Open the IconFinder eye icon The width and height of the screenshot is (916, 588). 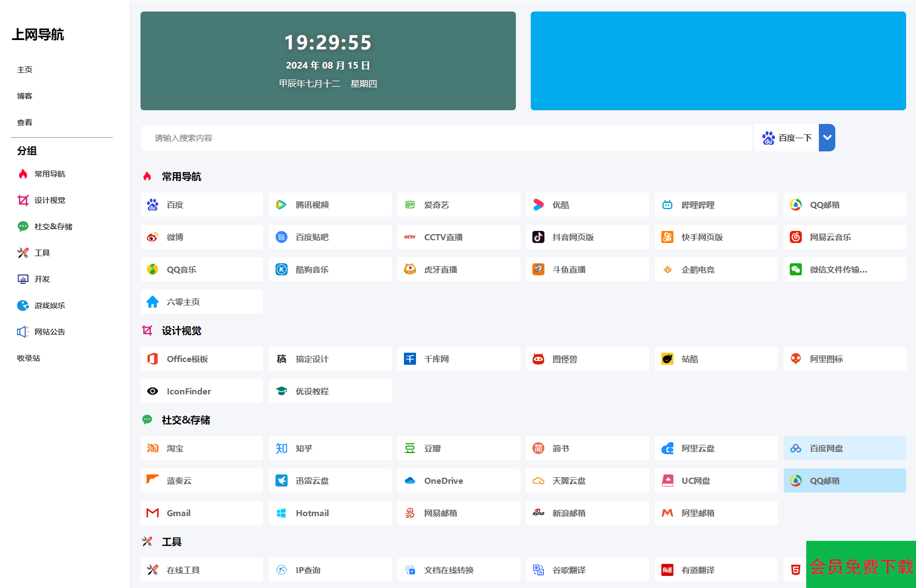pos(153,391)
